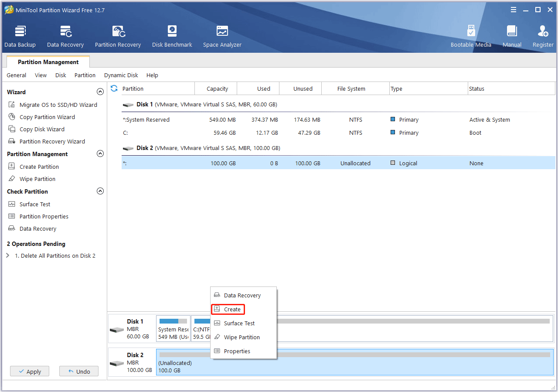Sort by Status column header

coord(512,89)
